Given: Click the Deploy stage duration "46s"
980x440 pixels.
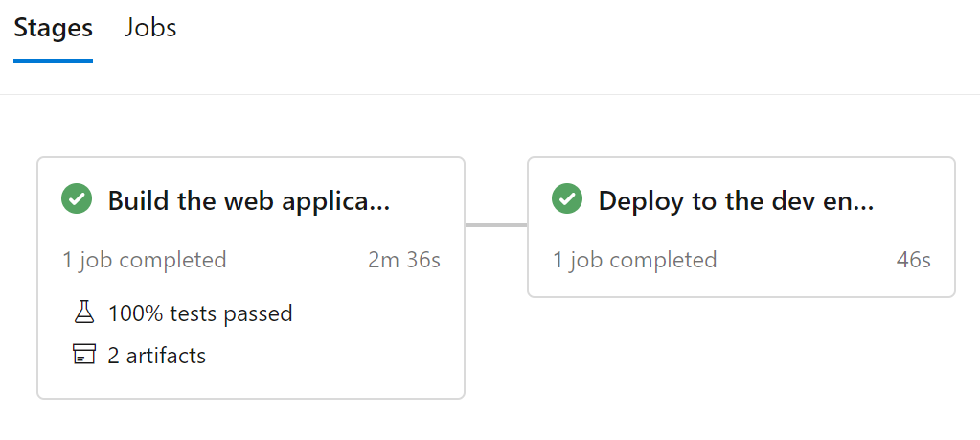Looking at the screenshot, I should click(913, 260).
